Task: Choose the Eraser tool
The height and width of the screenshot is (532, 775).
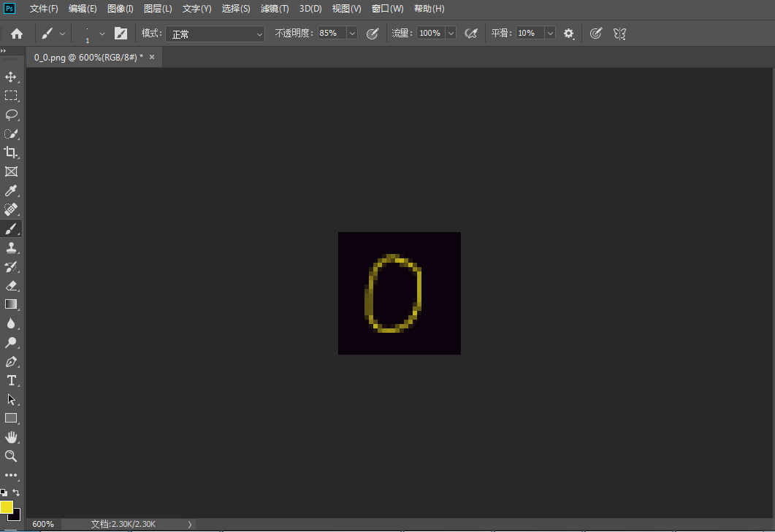Action: pos(11,286)
